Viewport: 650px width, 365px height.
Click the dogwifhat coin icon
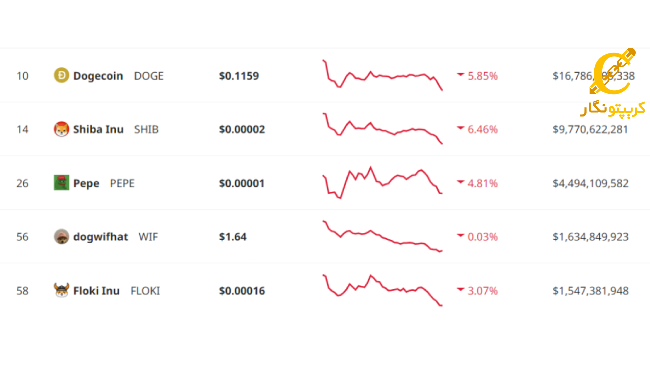[61, 236]
